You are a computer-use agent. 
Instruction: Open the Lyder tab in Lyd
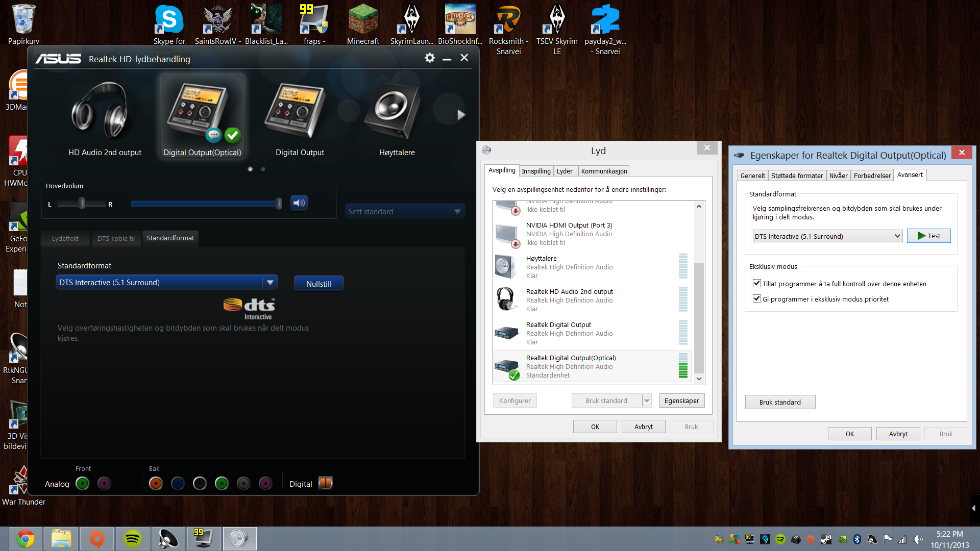click(x=565, y=171)
